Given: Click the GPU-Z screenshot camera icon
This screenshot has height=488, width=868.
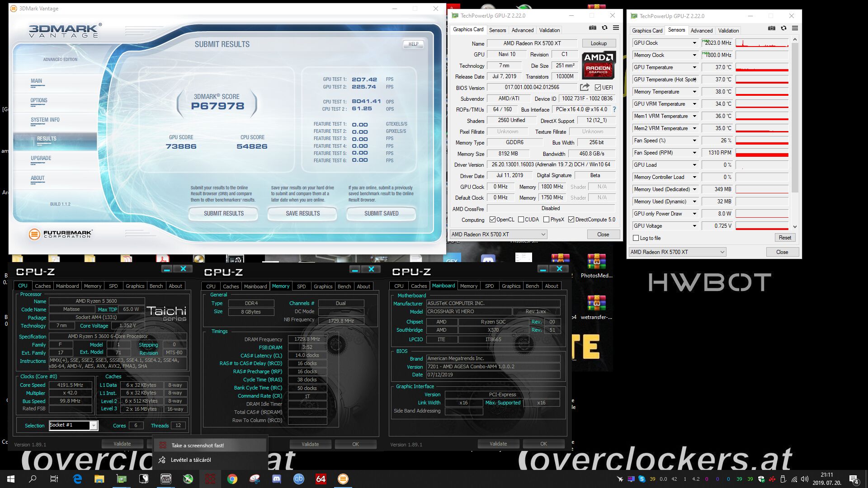Looking at the screenshot, I should (x=593, y=28).
